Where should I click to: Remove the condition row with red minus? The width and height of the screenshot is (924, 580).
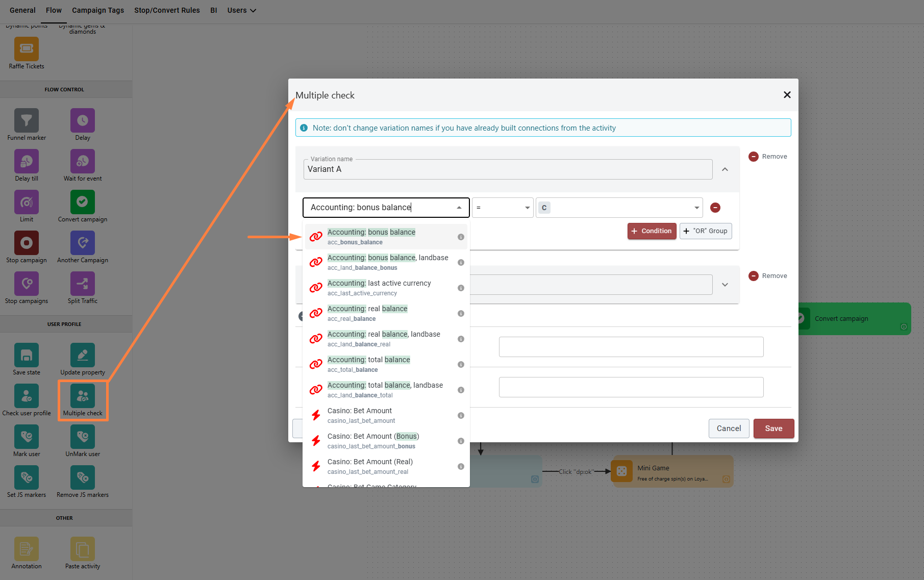[715, 208]
